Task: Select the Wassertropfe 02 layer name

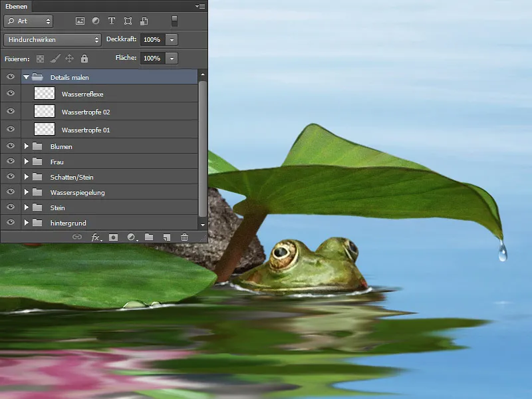Action: (x=86, y=112)
